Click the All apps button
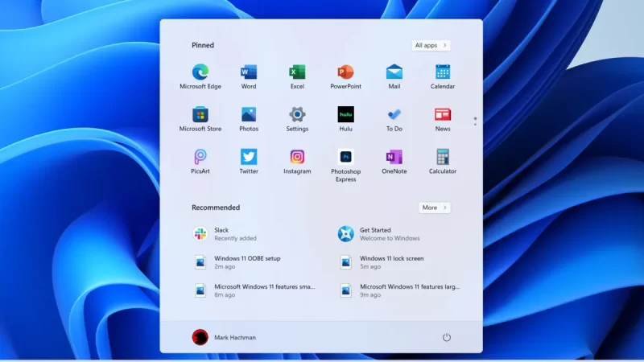 (x=431, y=45)
